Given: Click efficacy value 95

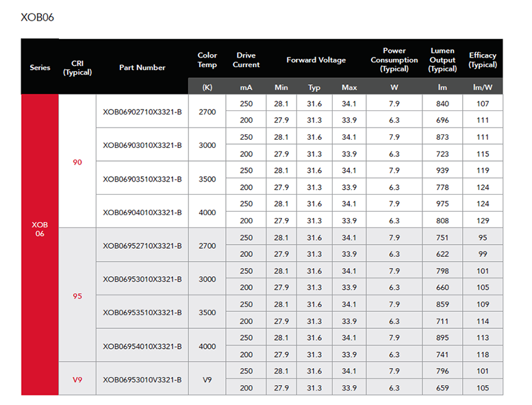Looking at the screenshot, I should click(x=483, y=238).
